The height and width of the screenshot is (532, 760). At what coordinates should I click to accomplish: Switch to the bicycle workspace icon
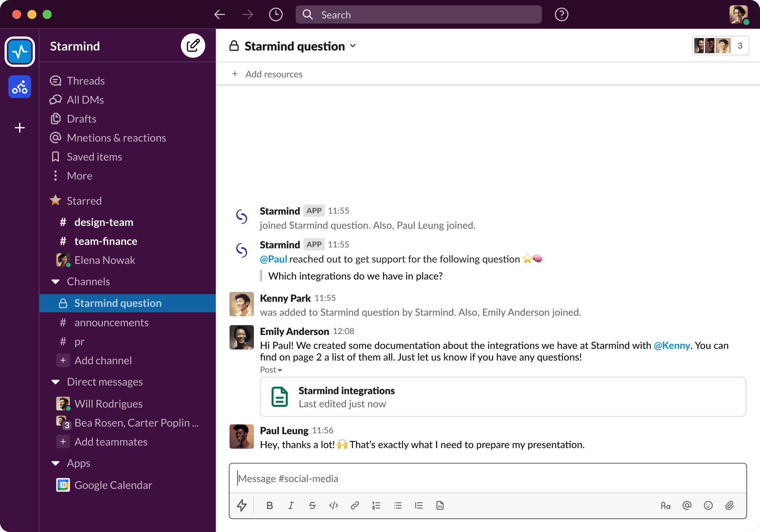point(20,87)
